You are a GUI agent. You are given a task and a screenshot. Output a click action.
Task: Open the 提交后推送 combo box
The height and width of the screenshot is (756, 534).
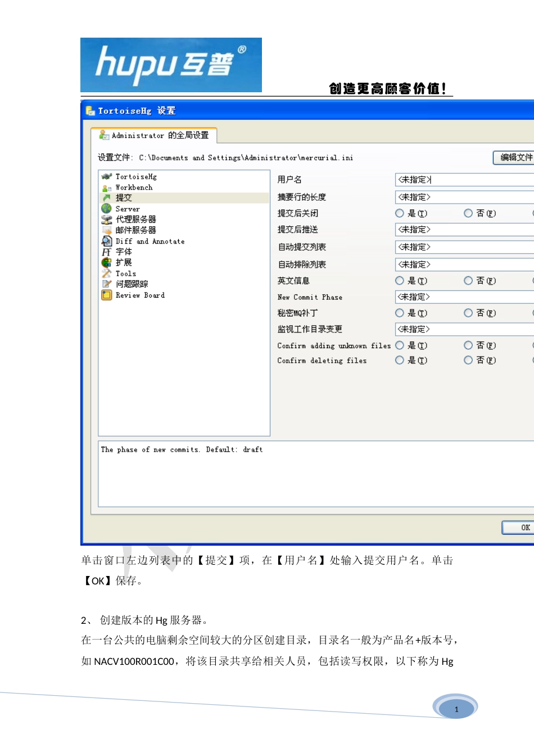(464, 229)
